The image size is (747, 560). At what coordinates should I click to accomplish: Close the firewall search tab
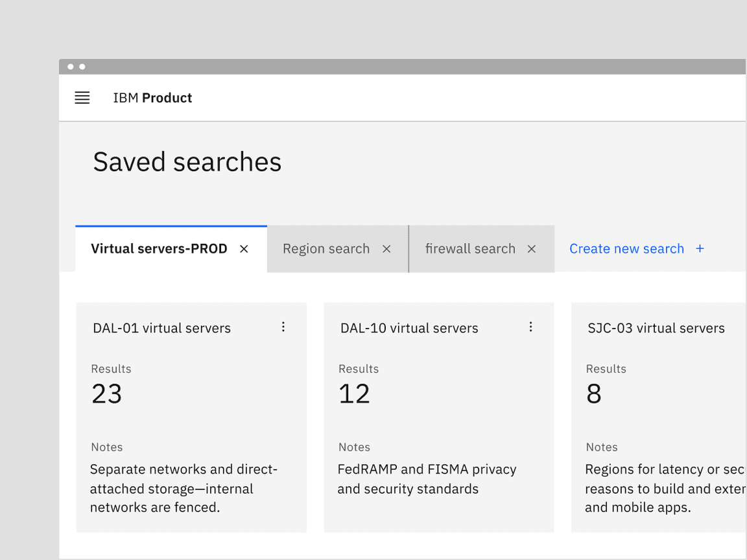tap(532, 249)
